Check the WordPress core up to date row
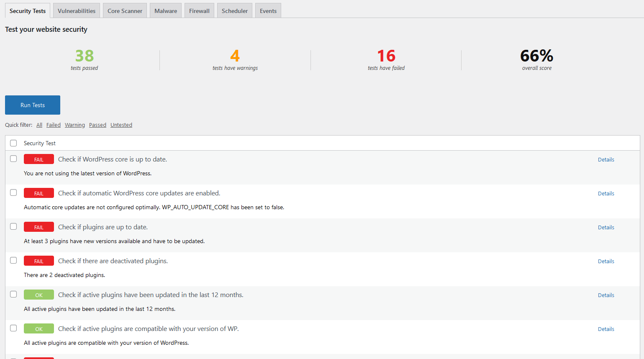Screen dimensions: 644x359 13,159
